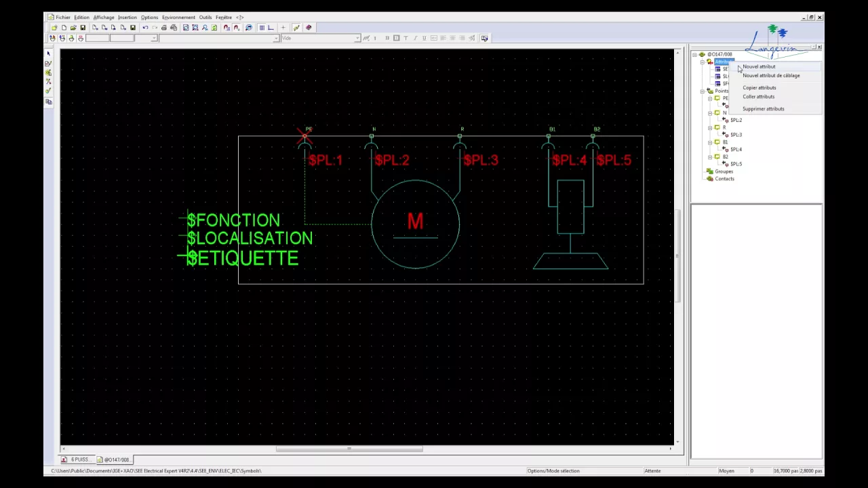This screenshot has width=868, height=488.
Task: Click the Print icon in toolbar
Action: [164, 28]
